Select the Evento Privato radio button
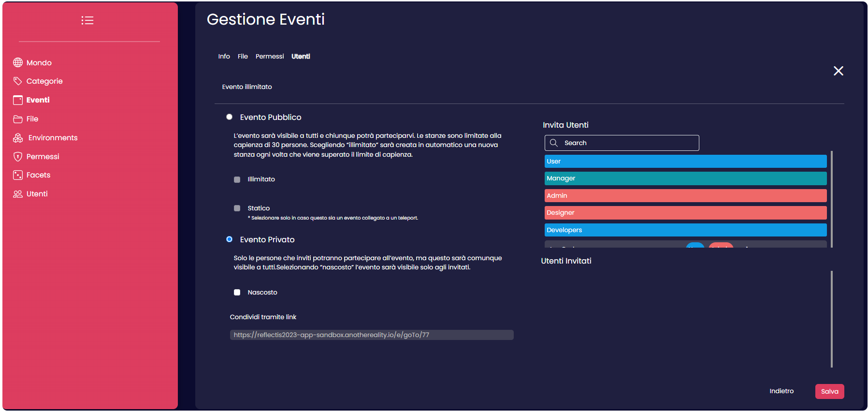The image size is (868, 413). click(x=230, y=239)
